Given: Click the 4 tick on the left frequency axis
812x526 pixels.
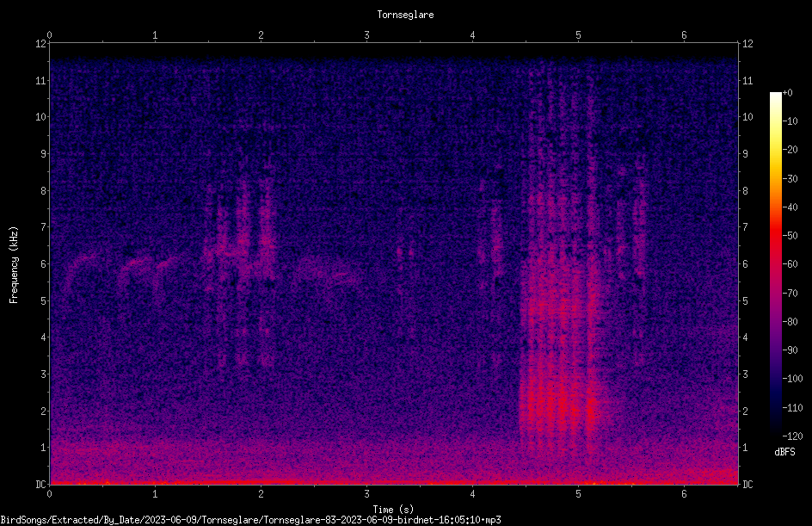Looking at the screenshot, I should click(x=44, y=337).
